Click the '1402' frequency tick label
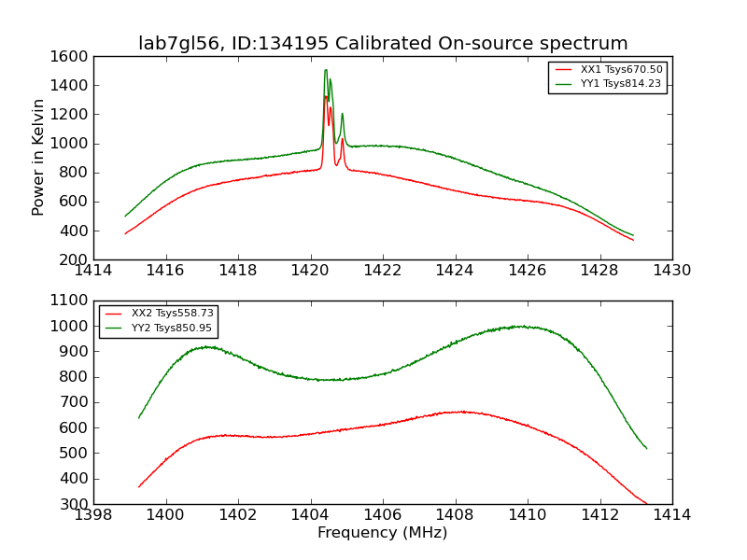 (x=238, y=515)
